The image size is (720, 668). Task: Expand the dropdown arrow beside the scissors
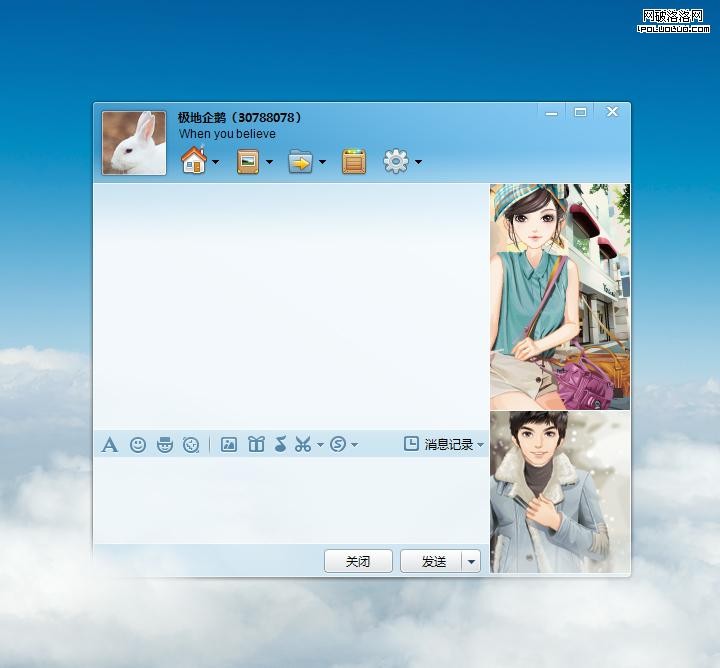click(320, 445)
